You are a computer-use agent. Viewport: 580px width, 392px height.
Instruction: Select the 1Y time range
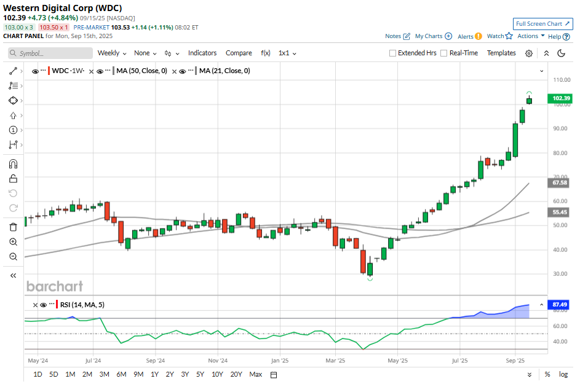tap(154, 374)
